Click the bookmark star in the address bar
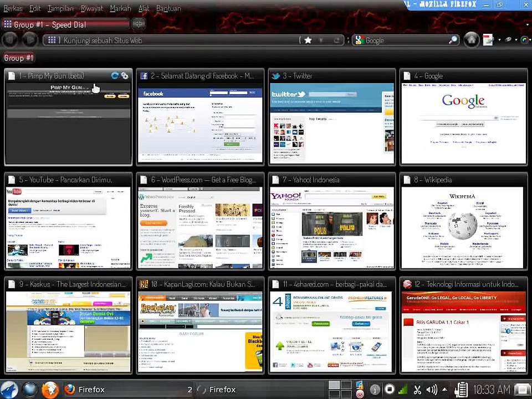Screen dimensions: 532x399 tap(308, 40)
